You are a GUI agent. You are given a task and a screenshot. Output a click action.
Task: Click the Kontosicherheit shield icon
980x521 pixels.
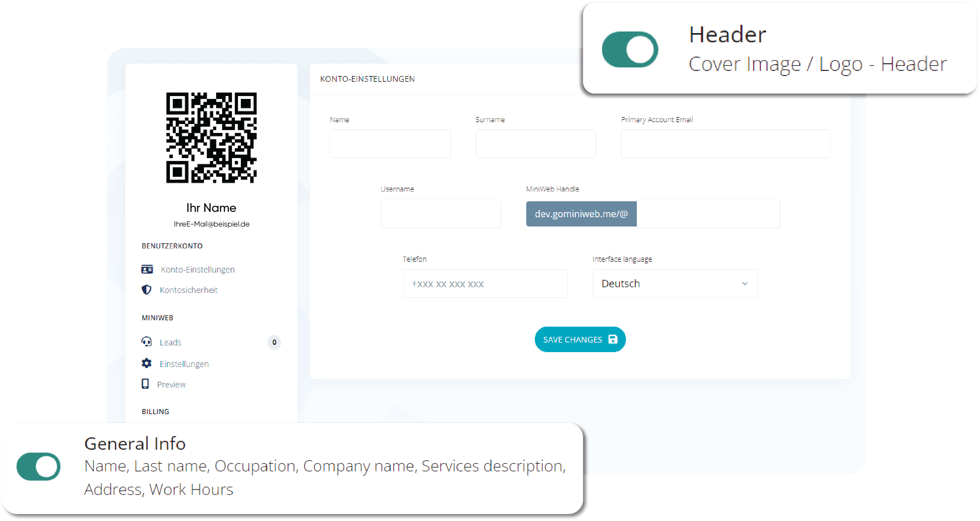click(146, 290)
